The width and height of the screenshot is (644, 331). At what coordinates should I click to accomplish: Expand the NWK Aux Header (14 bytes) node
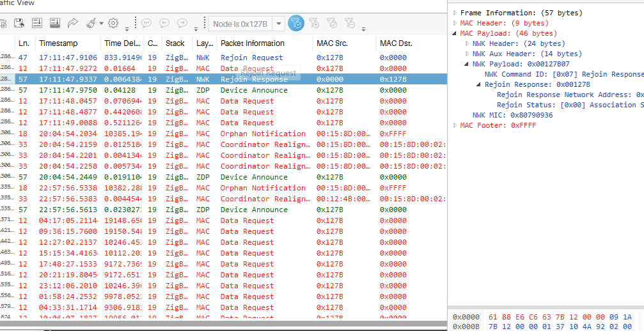467,54
